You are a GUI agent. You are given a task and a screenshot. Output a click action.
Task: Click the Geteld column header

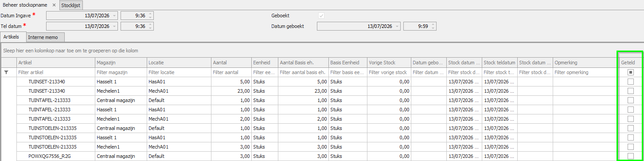point(630,63)
